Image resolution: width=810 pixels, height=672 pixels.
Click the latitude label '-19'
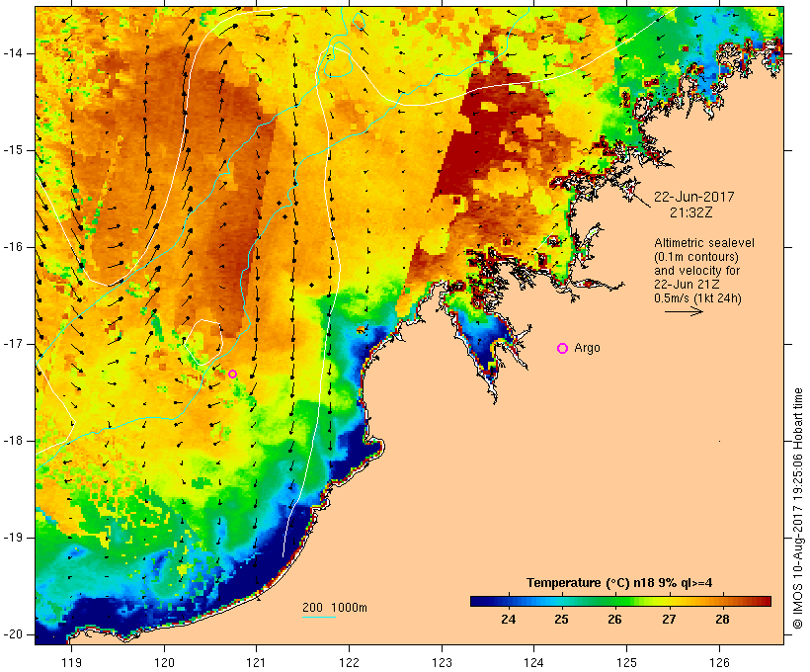click(x=13, y=538)
